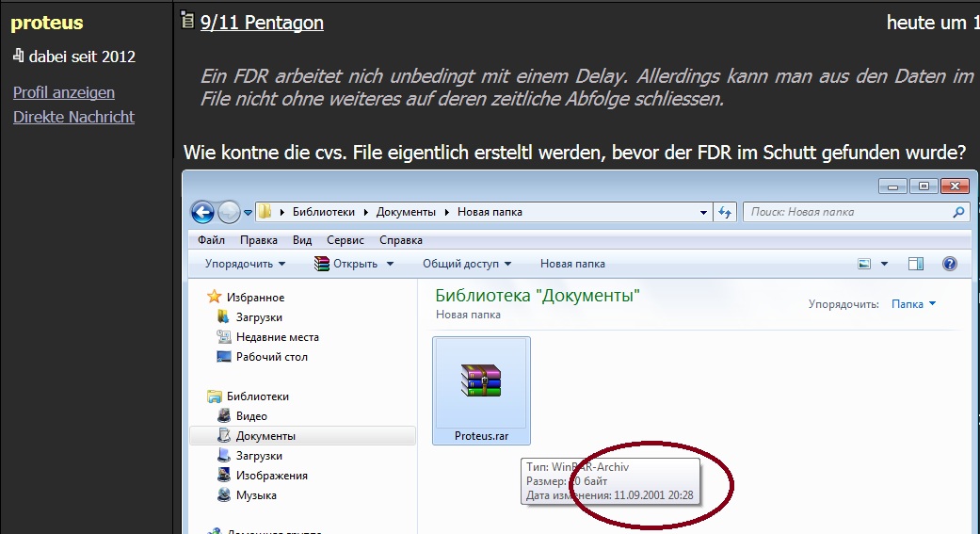Image resolution: width=980 pixels, height=534 pixels.
Task: Open Загрузки under Избранное
Action: pos(259,317)
